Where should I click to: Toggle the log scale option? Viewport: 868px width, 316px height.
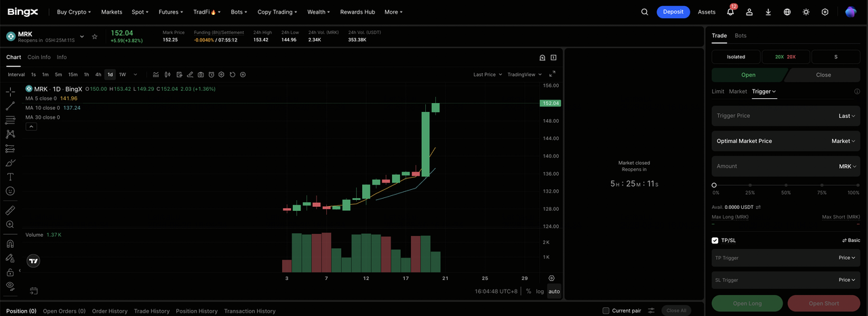540,292
